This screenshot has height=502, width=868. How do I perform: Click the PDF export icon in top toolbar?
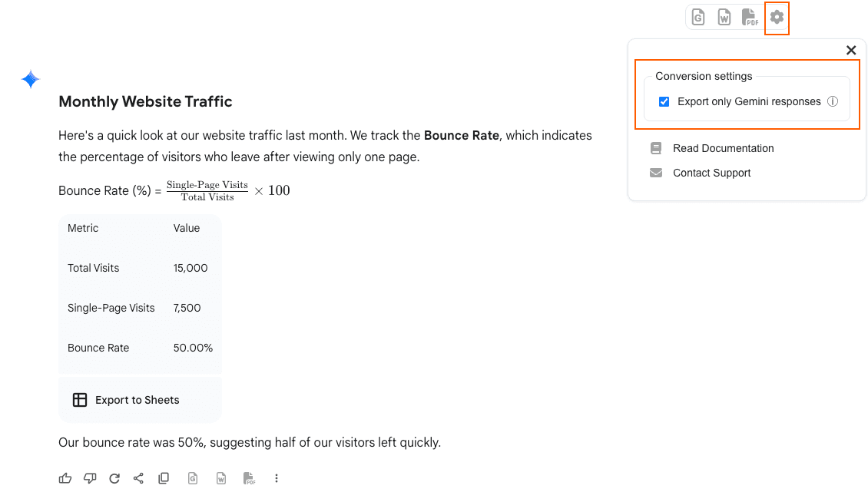(x=750, y=17)
